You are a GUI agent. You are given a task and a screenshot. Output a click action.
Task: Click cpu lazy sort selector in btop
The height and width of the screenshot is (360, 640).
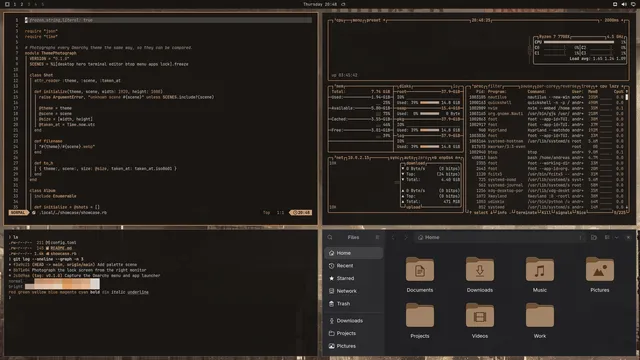(609, 86)
